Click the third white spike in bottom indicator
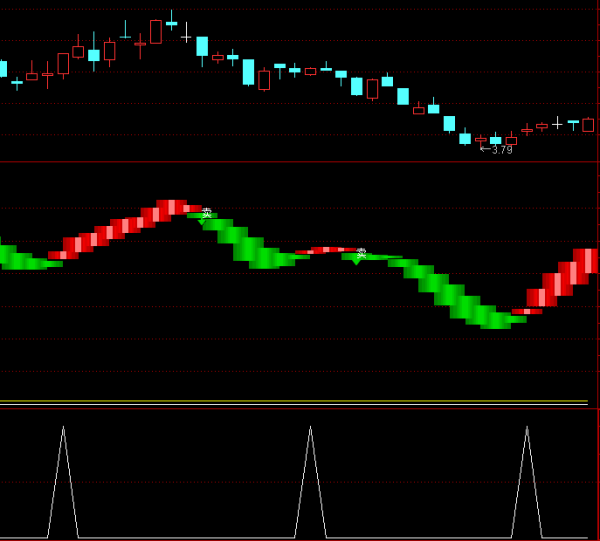This screenshot has height=541, width=600. (527, 430)
